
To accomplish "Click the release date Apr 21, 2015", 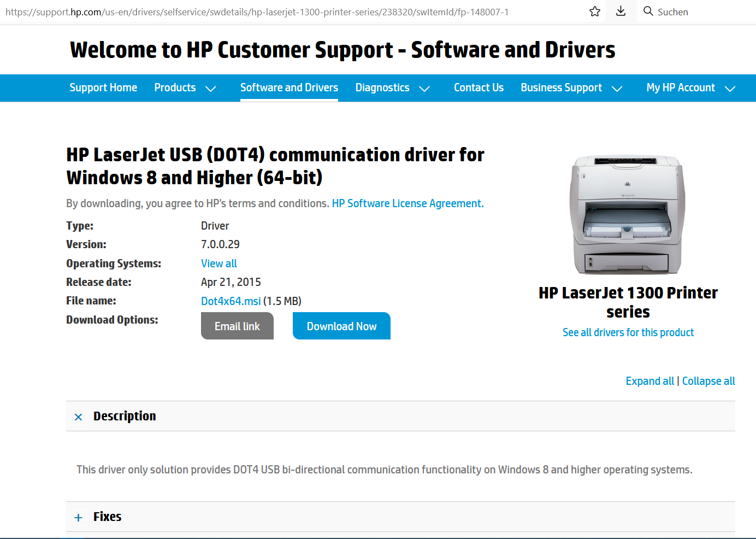I will (x=231, y=282).
